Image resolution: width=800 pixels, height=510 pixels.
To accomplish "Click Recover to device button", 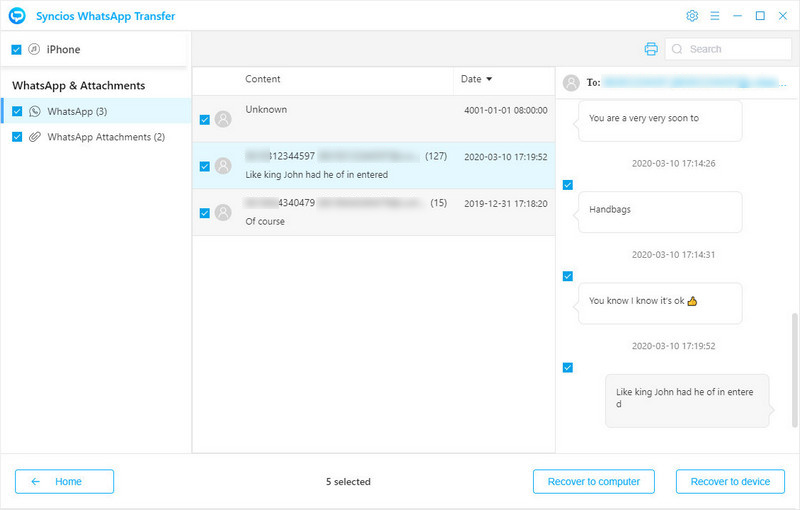I will 730,481.
